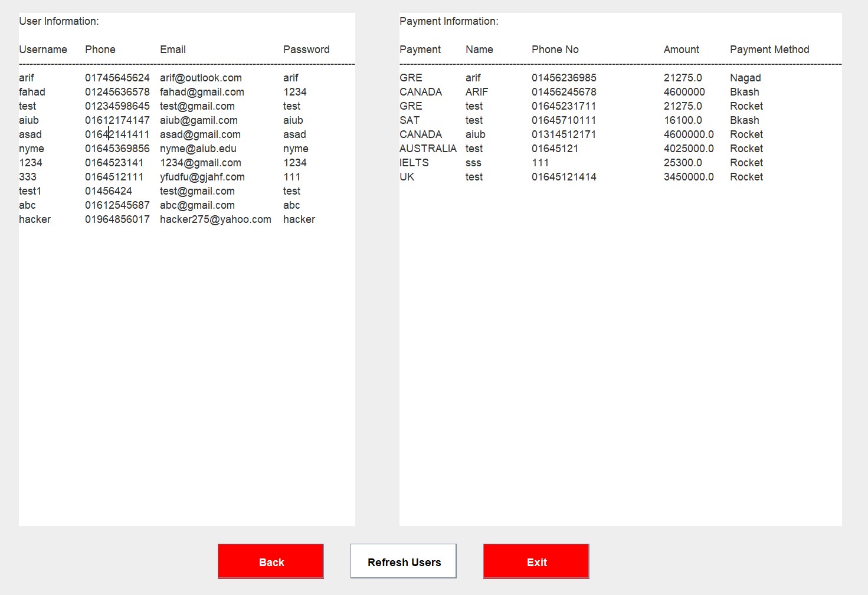The height and width of the screenshot is (595, 868).
Task: Select email fahad@gmail.com
Action: tap(202, 92)
